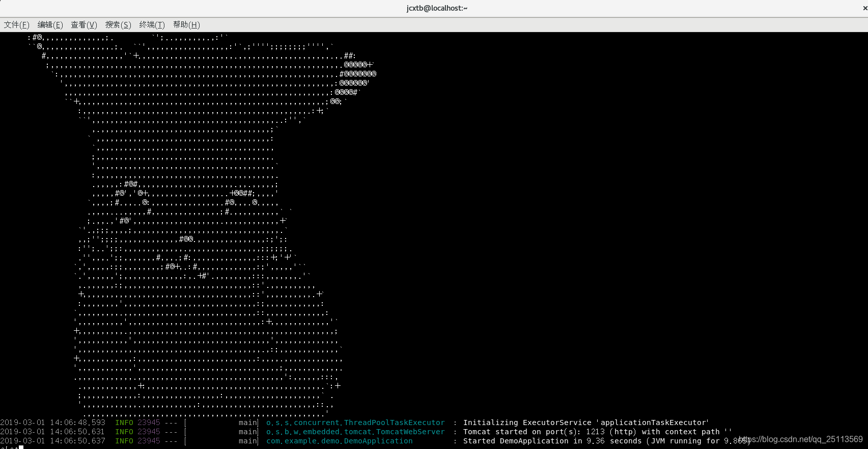Image resolution: width=868 pixels, height=449 pixels.
Task: Open the 搜索(S) menu
Action: coord(118,24)
